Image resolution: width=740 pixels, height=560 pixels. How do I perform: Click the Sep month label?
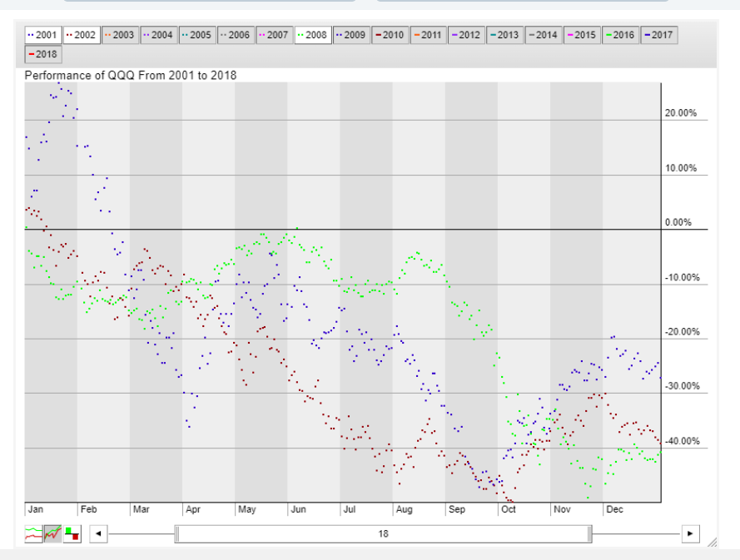tap(457, 509)
